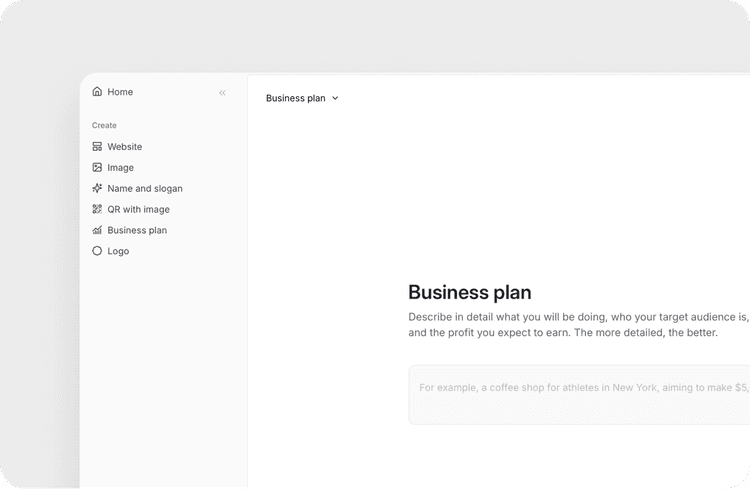Click the sparkle icon beside Name and slogan

97,188
